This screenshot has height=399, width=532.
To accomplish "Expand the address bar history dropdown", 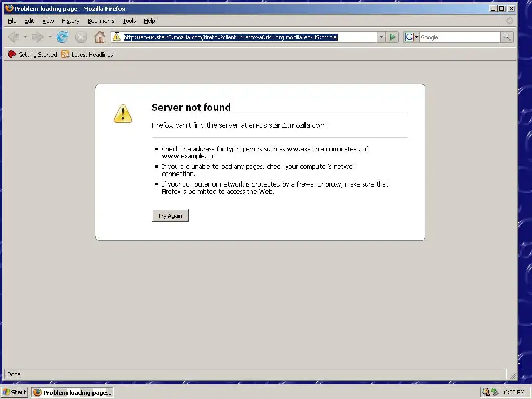I will (381, 37).
